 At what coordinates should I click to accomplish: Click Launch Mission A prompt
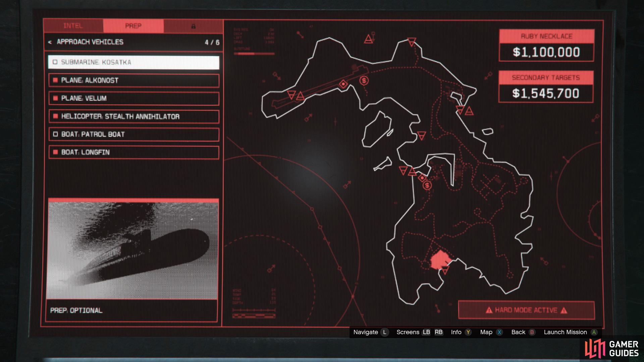click(571, 332)
